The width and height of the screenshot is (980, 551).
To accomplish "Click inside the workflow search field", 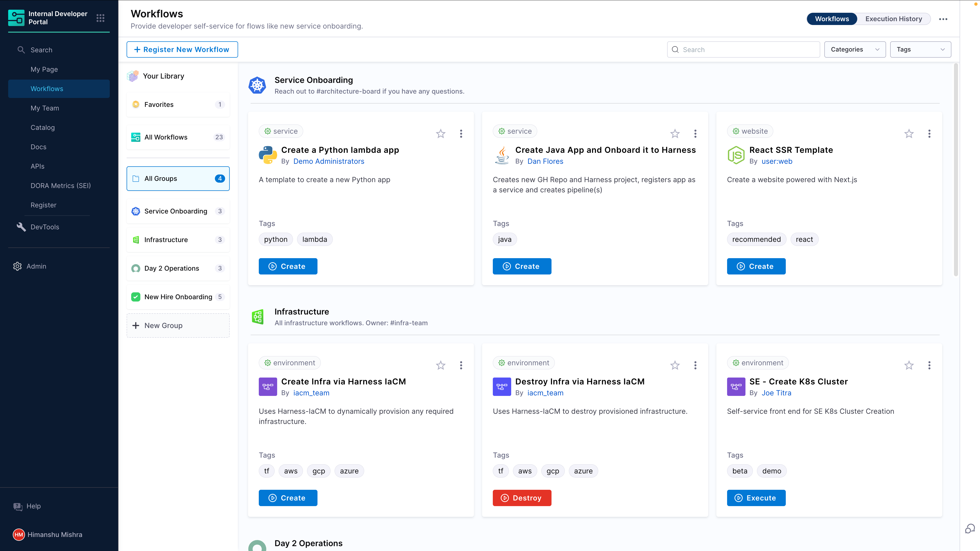I will click(x=742, y=49).
